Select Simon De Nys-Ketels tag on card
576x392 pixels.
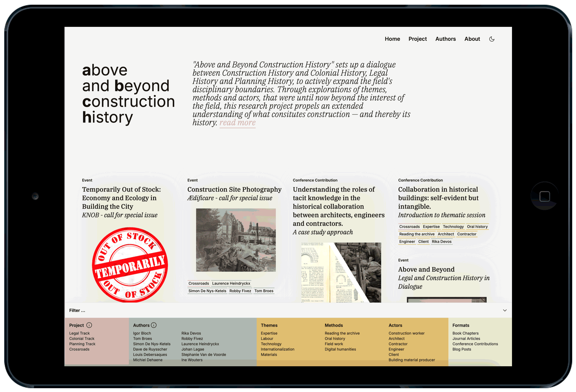coord(207,291)
